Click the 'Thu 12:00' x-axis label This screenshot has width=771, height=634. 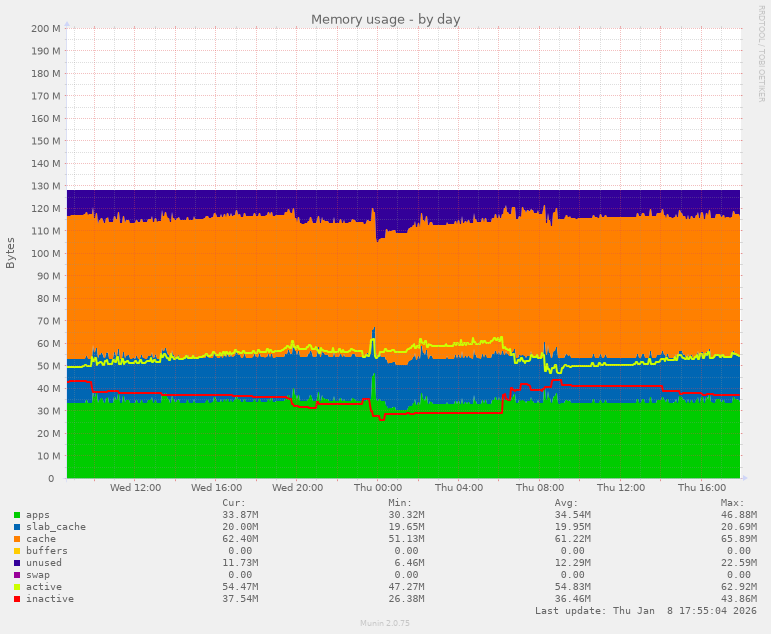point(621,487)
